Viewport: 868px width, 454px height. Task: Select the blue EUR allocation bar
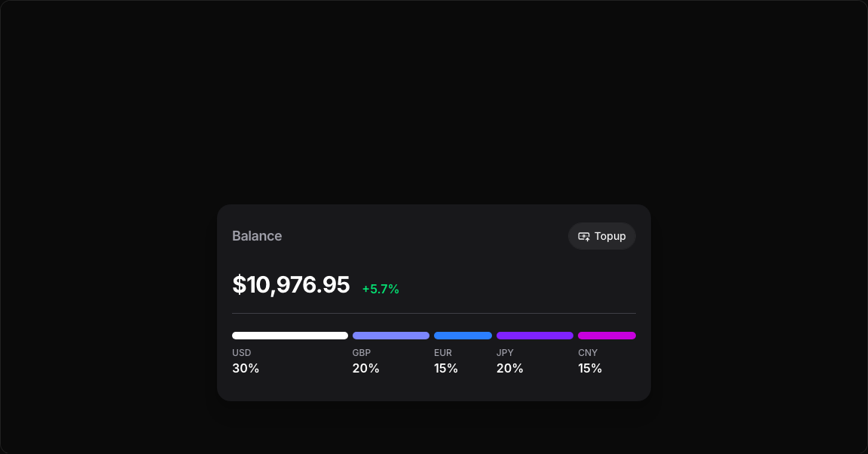[463, 336]
